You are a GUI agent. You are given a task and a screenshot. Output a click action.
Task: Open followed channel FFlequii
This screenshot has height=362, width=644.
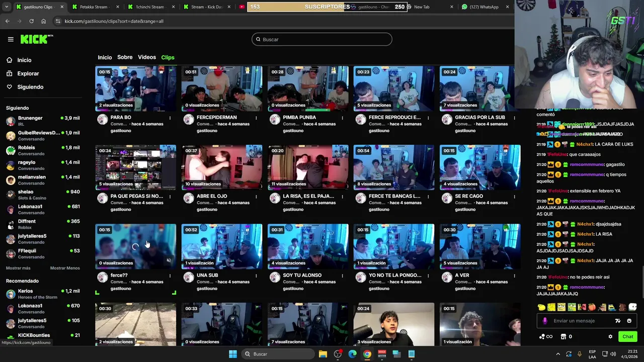(x=43, y=253)
